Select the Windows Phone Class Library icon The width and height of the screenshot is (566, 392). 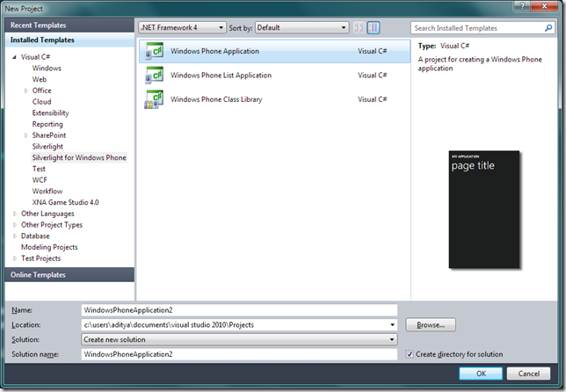[154, 99]
